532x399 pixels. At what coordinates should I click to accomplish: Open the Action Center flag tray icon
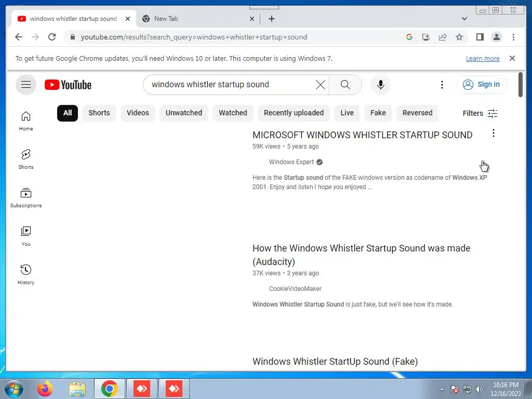pos(455,389)
